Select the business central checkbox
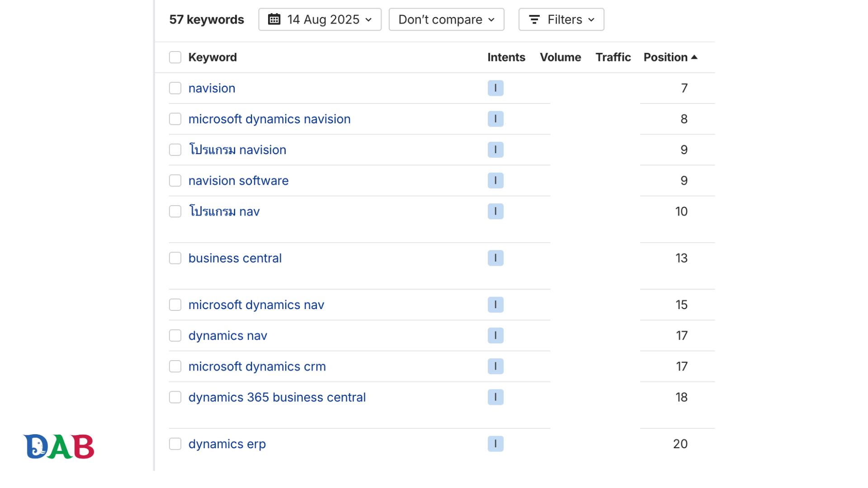Screen dimensions: 868x488 pos(175,258)
